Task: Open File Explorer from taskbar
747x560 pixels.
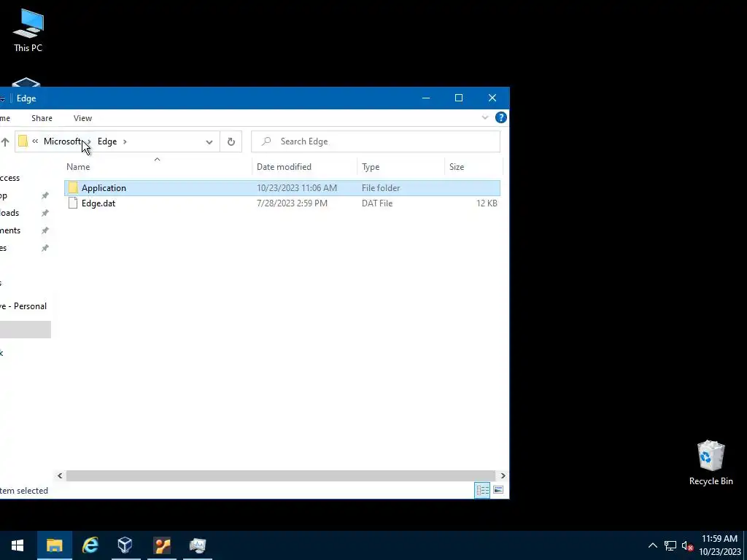Action: [54, 545]
